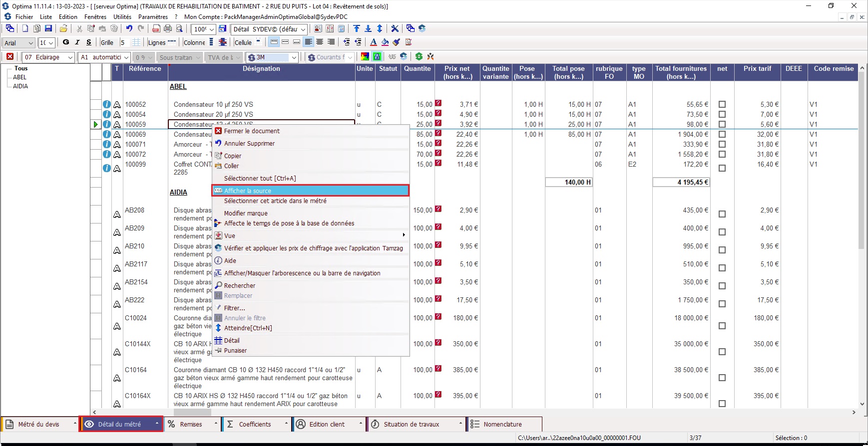
Task: Check the net box for 100071 row
Action: [722, 144]
